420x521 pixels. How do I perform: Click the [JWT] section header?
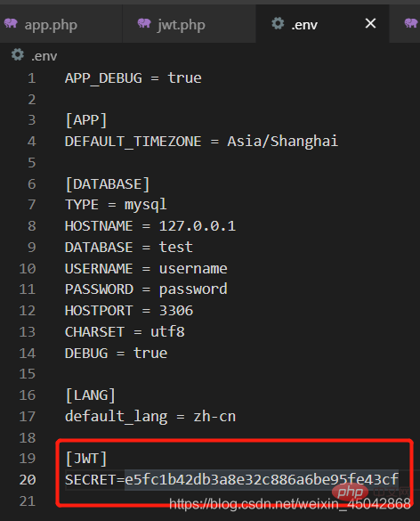point(86,459)
